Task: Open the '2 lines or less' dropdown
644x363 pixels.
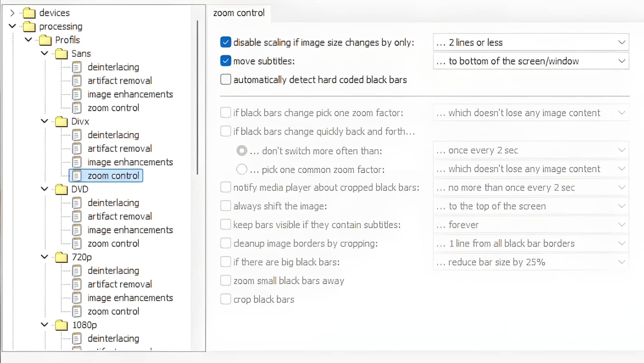Action: point(530,42)
